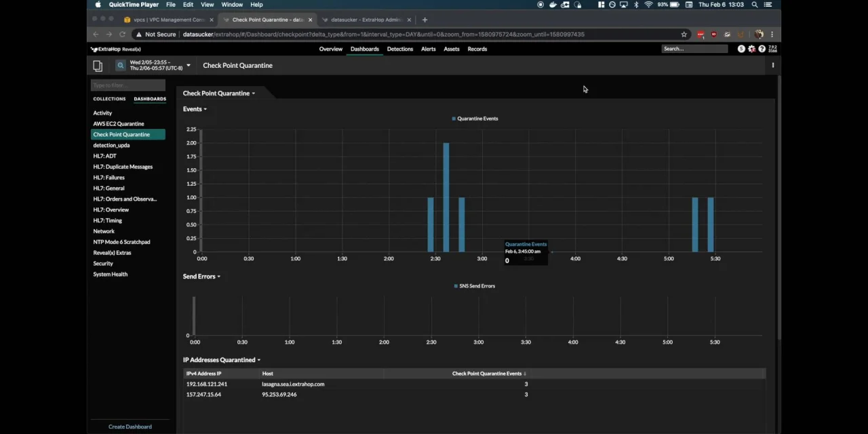The image size is (868, 434).
Task: Click the Create Dashboard link
Action: coord(130,427)
